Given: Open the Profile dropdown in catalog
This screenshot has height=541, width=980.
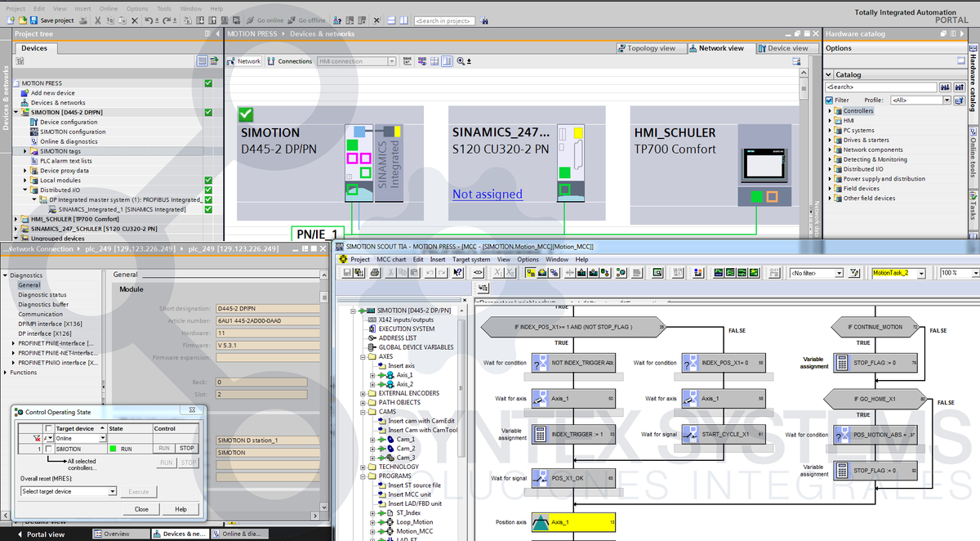Looking at the screenshot, I should [947, 100].
